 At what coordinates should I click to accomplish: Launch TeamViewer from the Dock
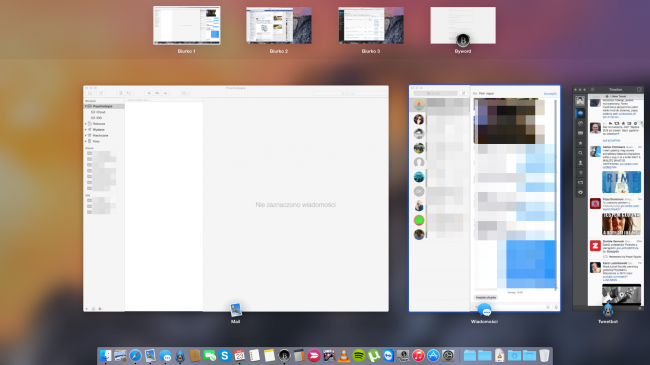pos(389,355)
